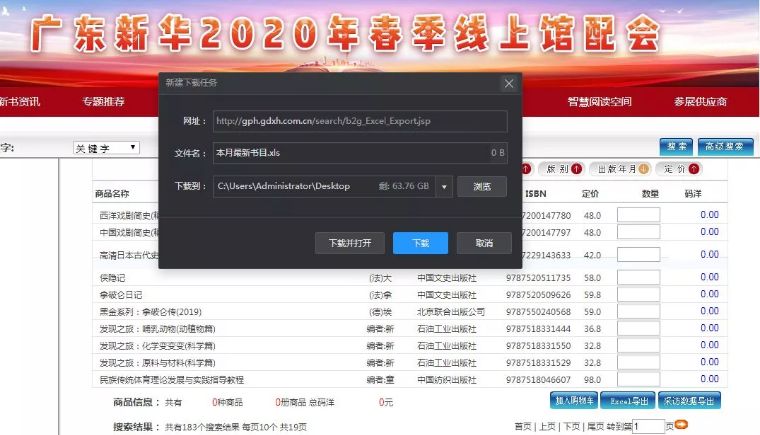
Task: Click quantity field for ISBN ending 147780
Action: 638,214
